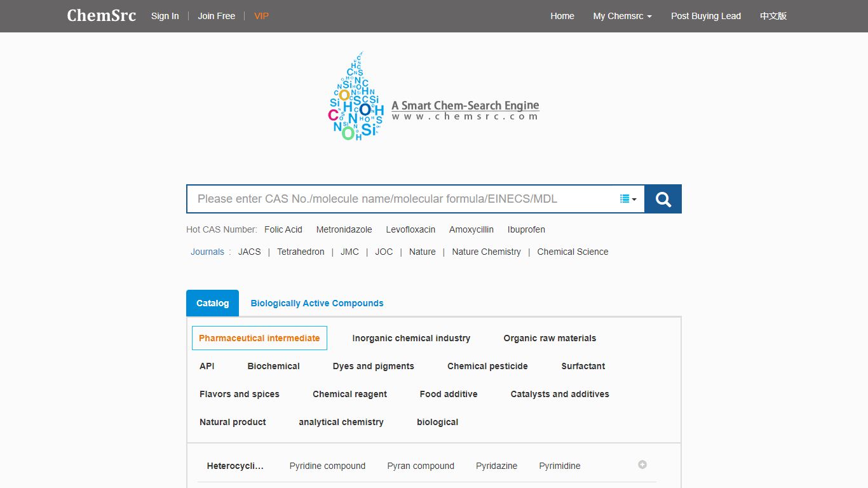Open Post Buying Lead
The width and height of the screenshot is (868, 488).
(x=706, y=16)
